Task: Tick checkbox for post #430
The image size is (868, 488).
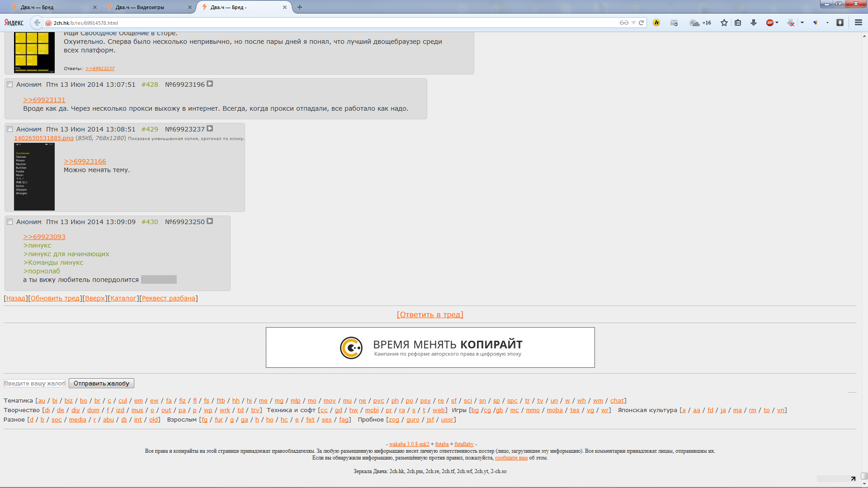Action: [9, 222]
